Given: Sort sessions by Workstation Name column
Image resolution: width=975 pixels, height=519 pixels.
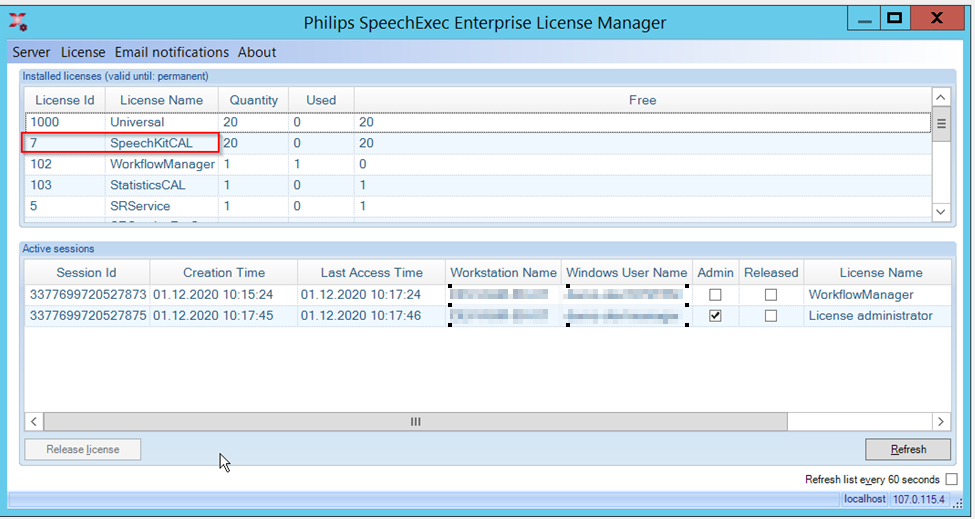Looking at the screenshot, I should tap(504, 273).
